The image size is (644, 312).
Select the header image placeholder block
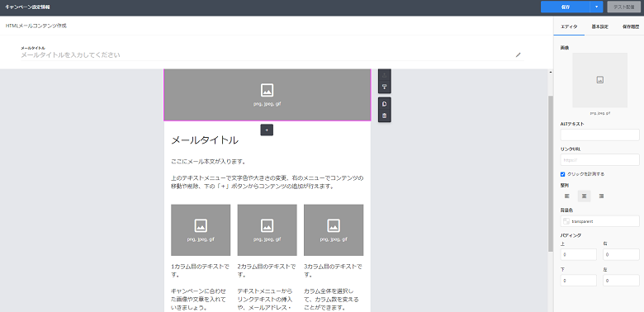[x=268, y=95]
